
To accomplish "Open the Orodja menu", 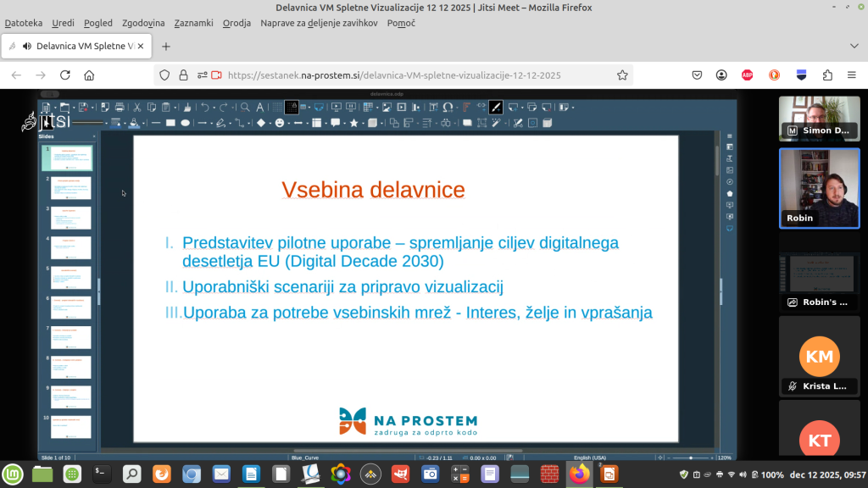I will pyautogui.click(x=236, y=23).
